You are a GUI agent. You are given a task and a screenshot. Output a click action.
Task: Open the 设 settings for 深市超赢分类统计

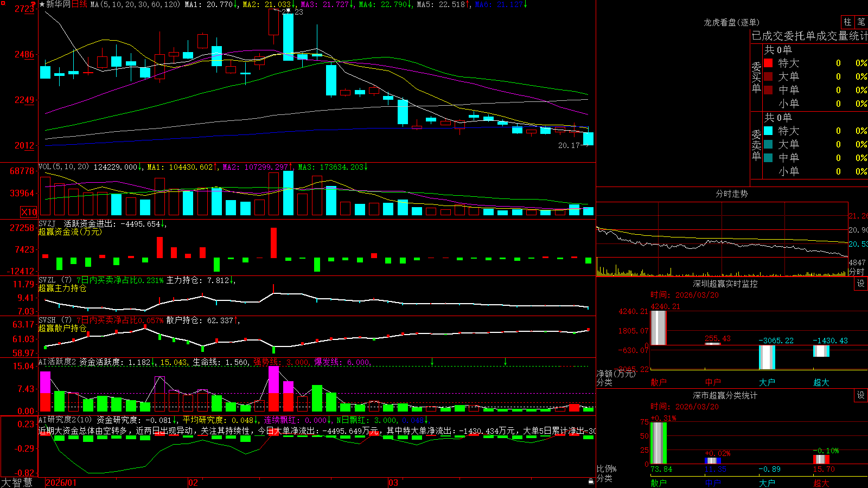[861, 395]
